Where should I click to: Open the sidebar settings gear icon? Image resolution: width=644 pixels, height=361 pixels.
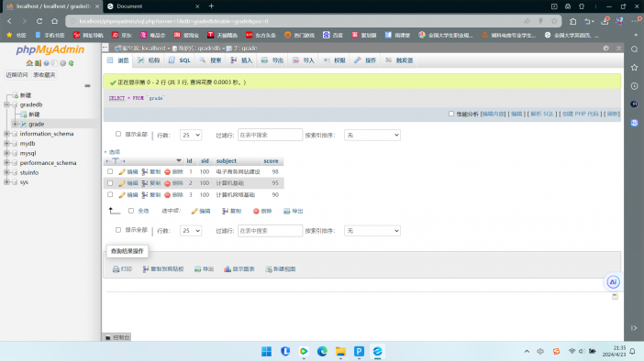tap(62, 63)
